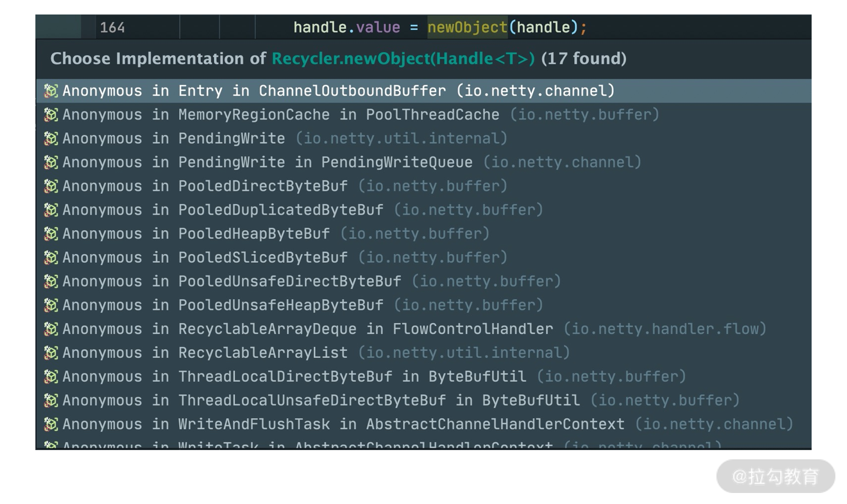Image resolution: width=847 pixels, height=504 pixels.
Task: Click newObject method call in line 164
Action: [x=467, y=27]
